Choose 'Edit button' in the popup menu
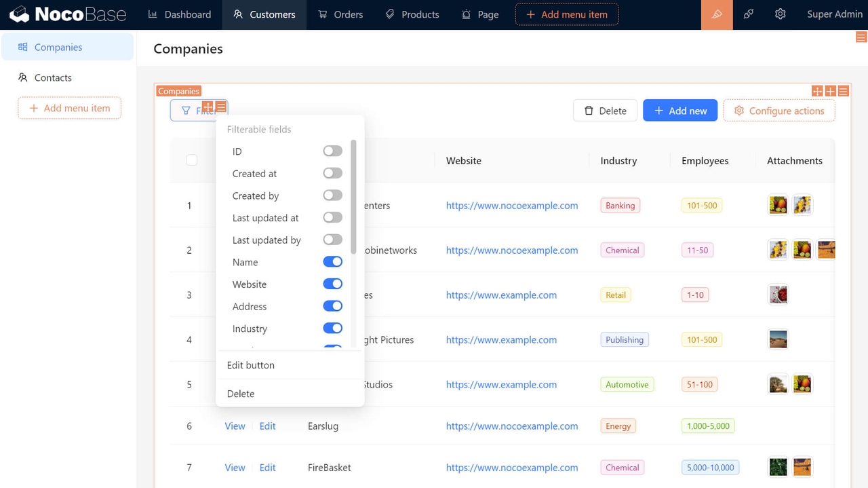The width and height of the screenshot is (868, 488). (x=251, y=365)
